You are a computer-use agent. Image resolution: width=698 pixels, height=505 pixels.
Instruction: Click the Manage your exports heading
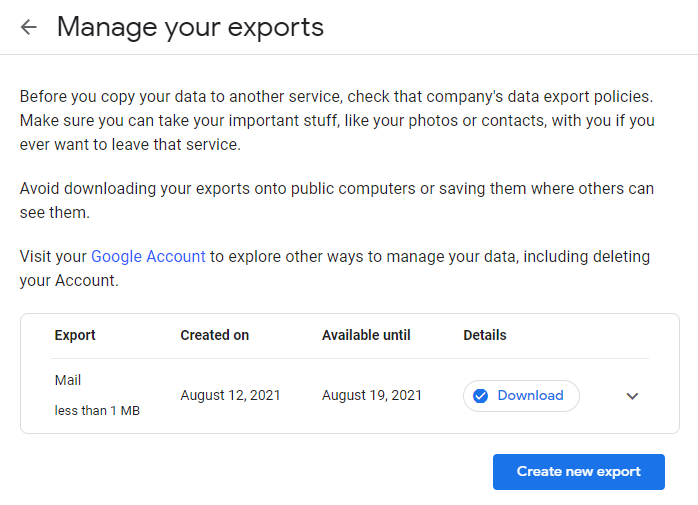pyautogui.click(x=190, y=27)
